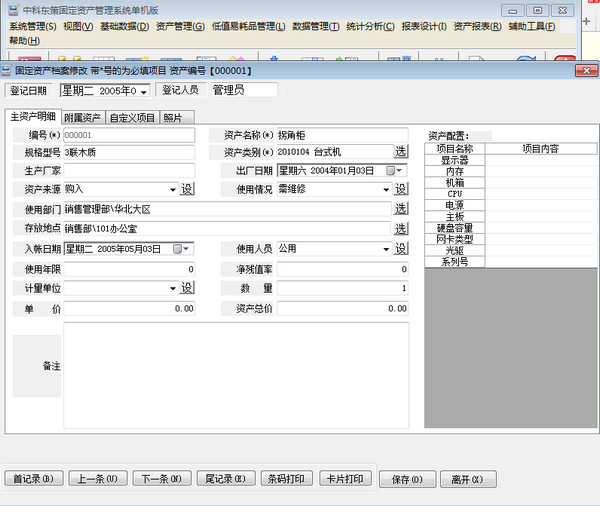Select the 光驱 row in 资产配置

coord(510,250)
